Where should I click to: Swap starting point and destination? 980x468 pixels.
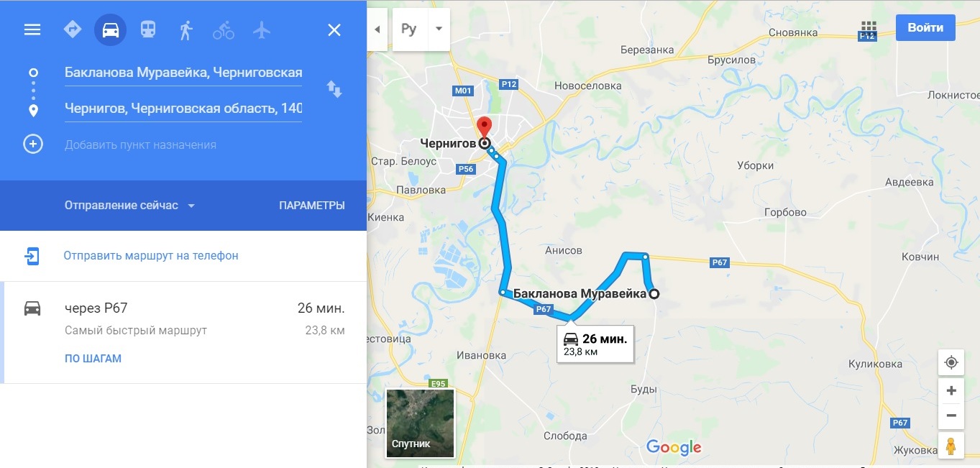click(334, 89)
